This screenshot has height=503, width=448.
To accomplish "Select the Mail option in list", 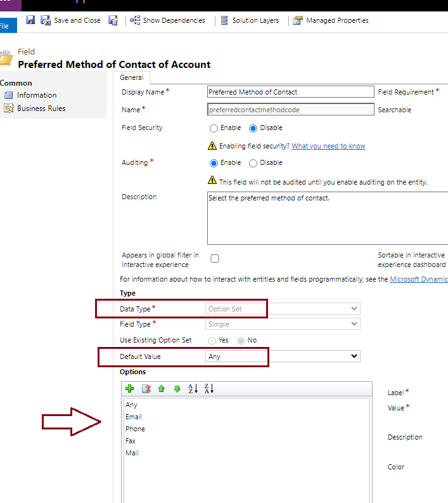I will pyautogui.click(x=132, y=453).
